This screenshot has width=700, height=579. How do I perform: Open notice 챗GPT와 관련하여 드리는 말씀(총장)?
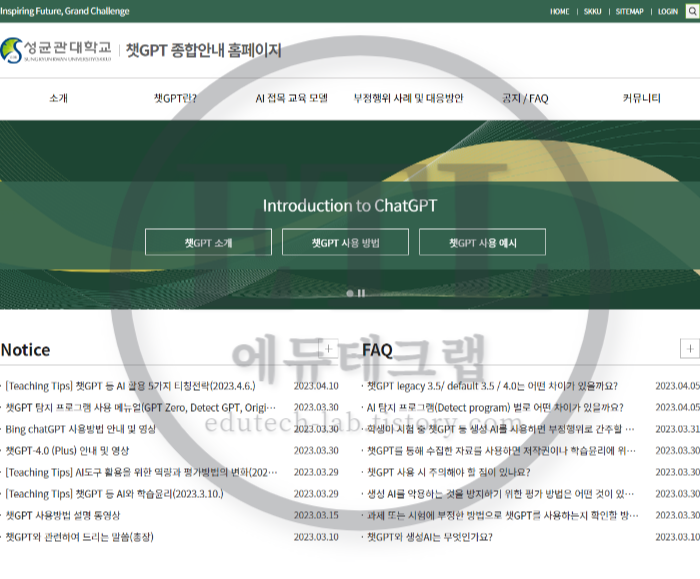tap(79, 537)
